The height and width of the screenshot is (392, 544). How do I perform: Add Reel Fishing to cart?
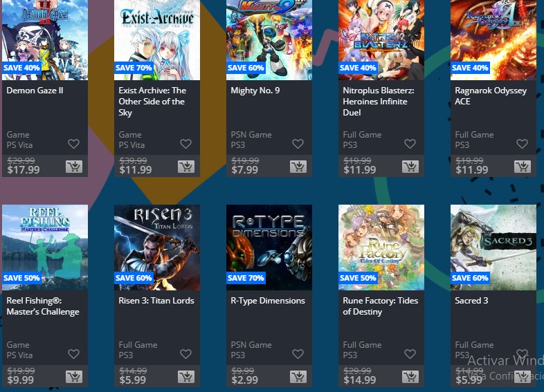click(x=74, y=377)
